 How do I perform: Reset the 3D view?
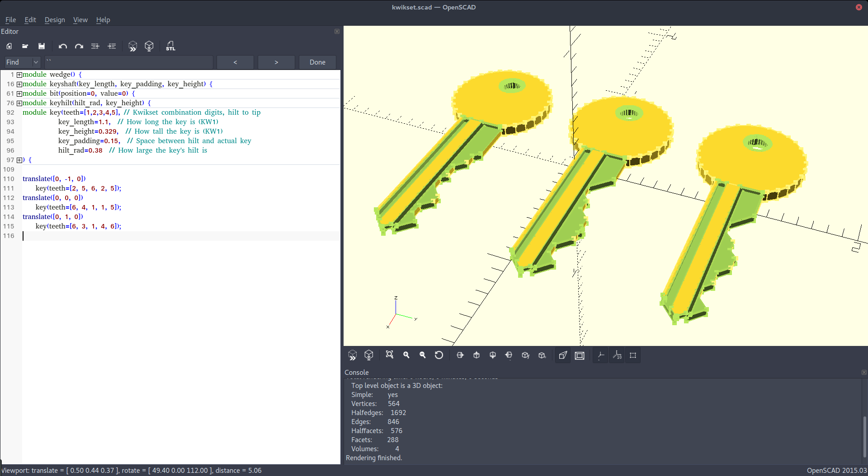pyautogui.click(x=439, y=355)
